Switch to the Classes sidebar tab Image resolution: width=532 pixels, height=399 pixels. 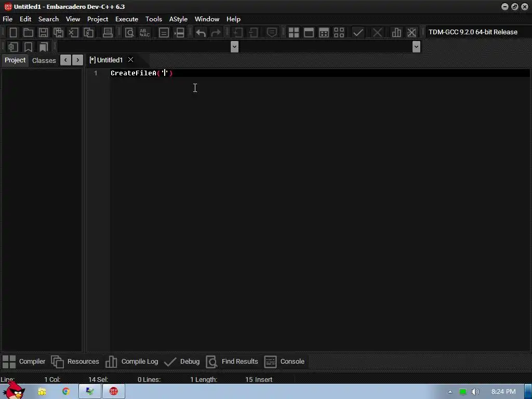pyautogui.click(x=44, y=60)
